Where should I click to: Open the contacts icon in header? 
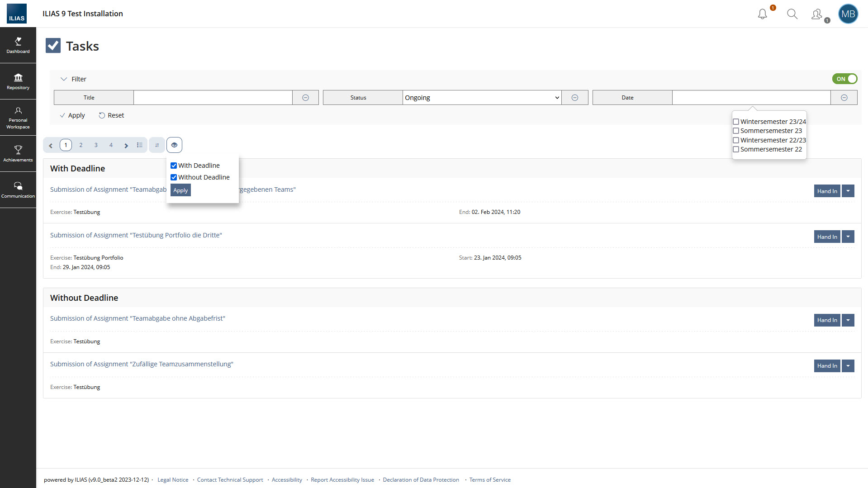pyautogui.click(x=817, y=14)
